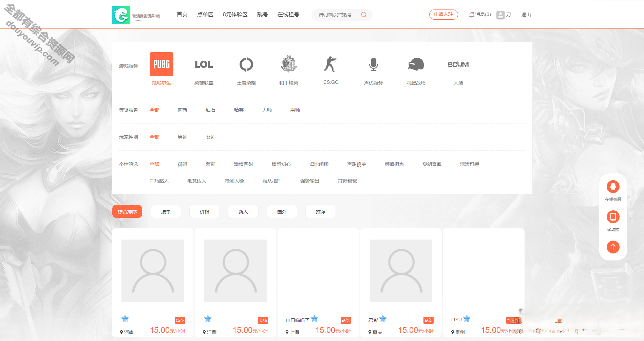Select the 刺激战场 helmet icon

click(416, 64)
